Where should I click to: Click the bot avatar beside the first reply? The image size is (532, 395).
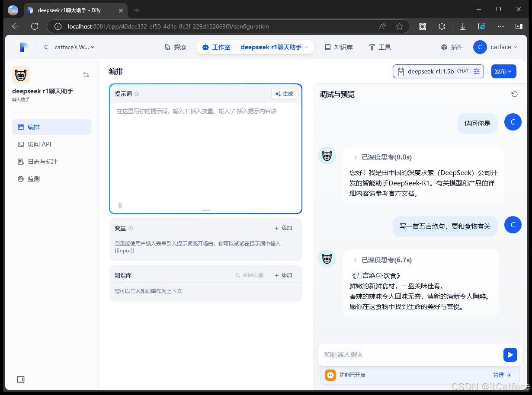pyautogui.click(x=327, y=156)
